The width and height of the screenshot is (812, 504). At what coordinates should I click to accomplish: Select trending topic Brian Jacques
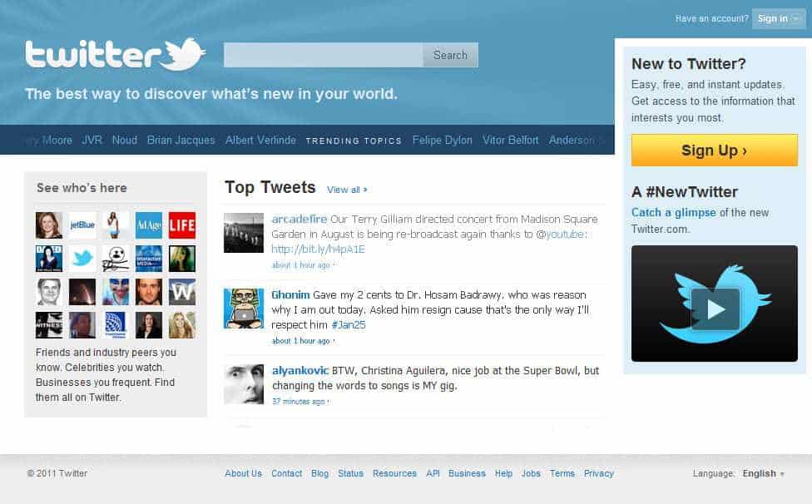coord(181,141)
